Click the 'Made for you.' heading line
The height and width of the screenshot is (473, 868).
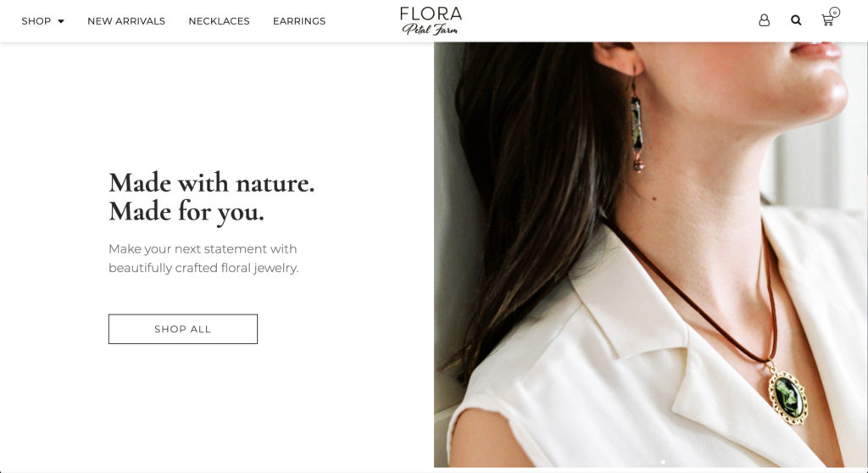click(186, 212)
